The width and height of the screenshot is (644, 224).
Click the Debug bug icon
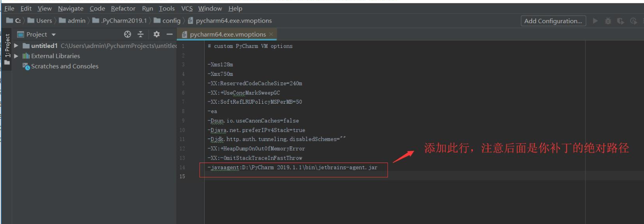pos(608,21)
